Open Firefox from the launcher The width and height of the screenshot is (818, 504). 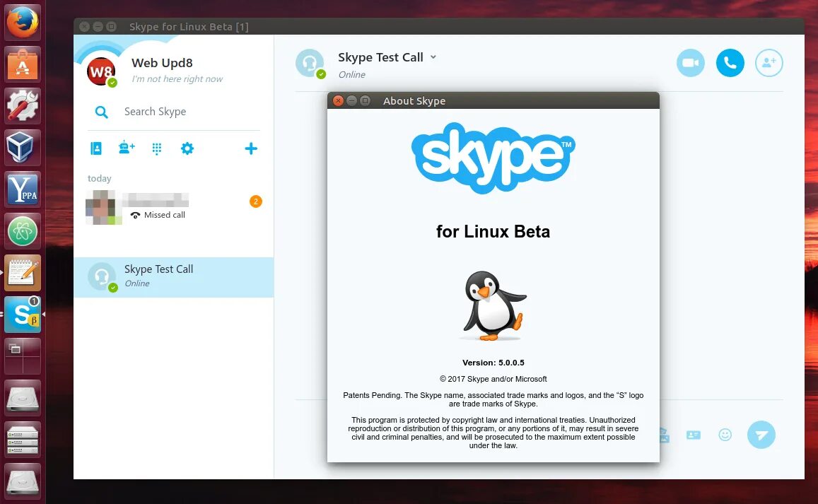click(x=23, y=23)
